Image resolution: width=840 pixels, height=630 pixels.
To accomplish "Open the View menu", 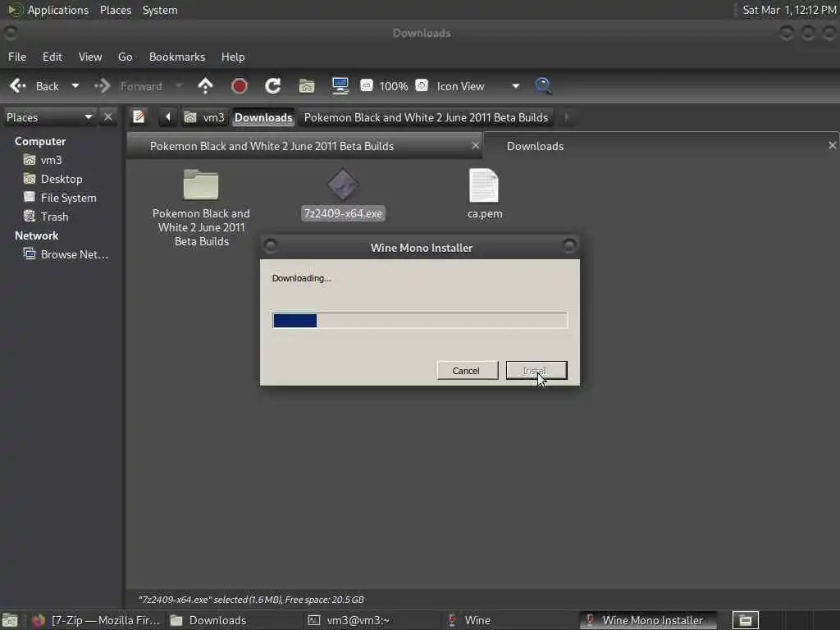I will pos(90,57).
